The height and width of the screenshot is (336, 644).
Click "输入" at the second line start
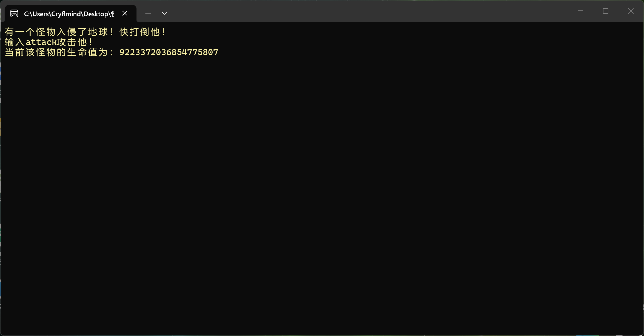coord(15,42)
